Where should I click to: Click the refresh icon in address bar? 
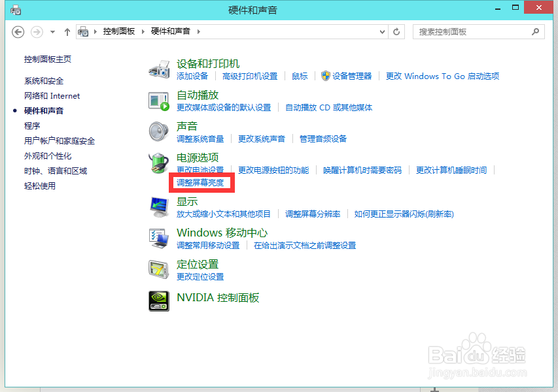pyautogui.click(x=396, y=31)
